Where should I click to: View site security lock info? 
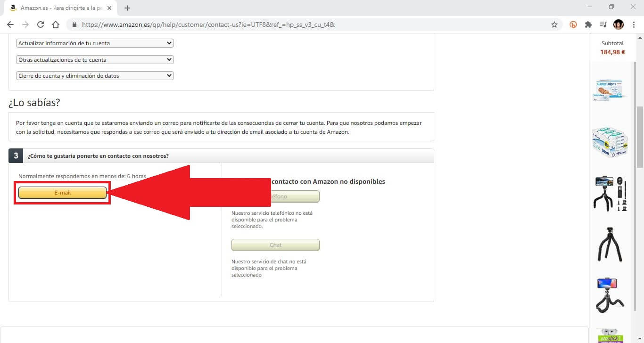point(74,24)
